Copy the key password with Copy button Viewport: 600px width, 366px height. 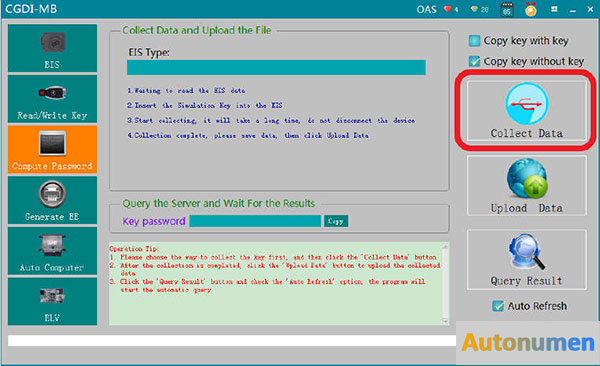336,221
